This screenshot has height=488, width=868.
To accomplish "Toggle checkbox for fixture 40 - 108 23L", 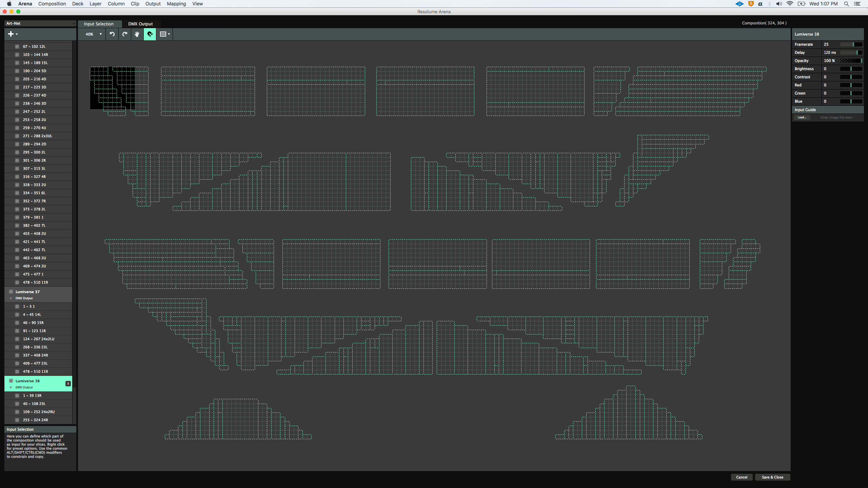I will (17, 404).
